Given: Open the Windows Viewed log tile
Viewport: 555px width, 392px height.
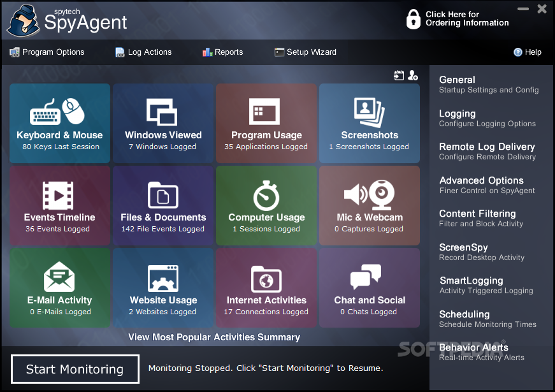Looking at the screenshot, I should [x=163, y=123].
